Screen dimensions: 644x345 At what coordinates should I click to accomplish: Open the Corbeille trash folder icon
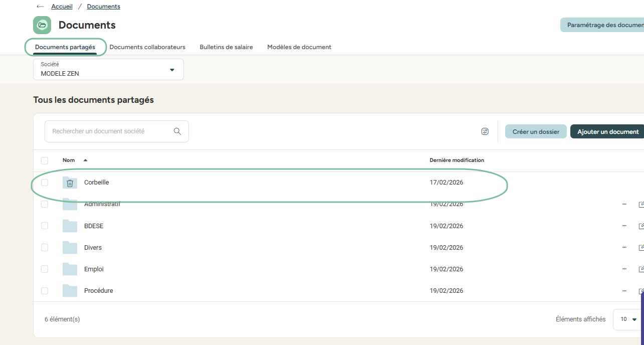tap(70, 183)
